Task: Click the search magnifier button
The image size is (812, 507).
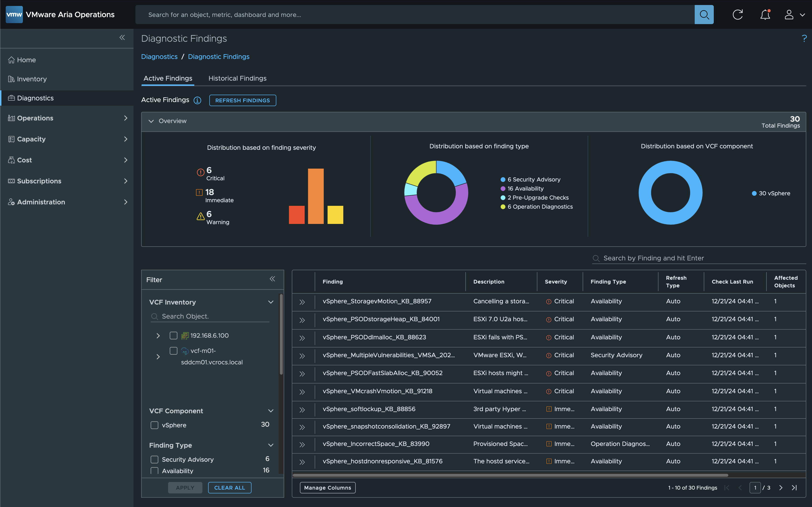Action: [x=704, y=15]
